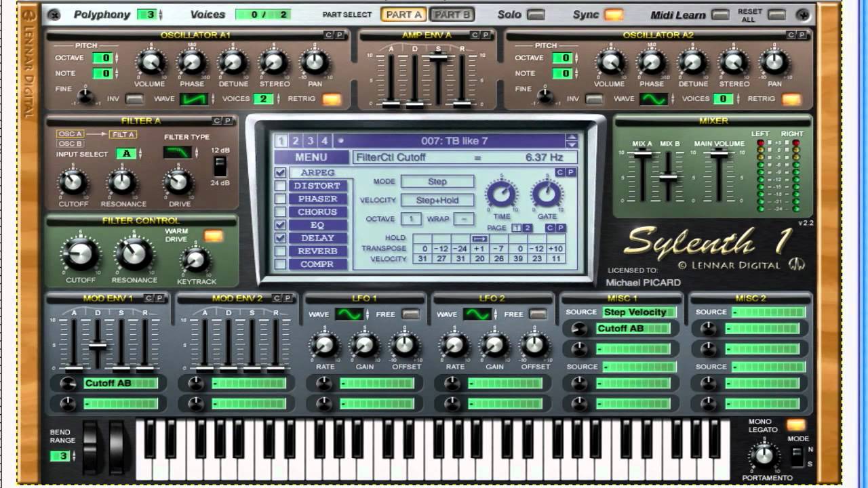
Task: Click LFO 1 Rate knob
Action: coord(325,345)
